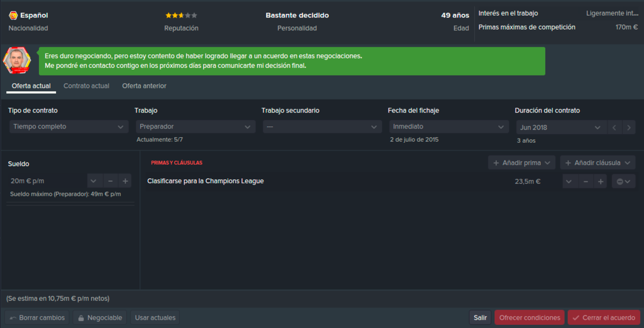Viewport: 644px width, 328px height.
Task: Open the Trabajo secundario dropdown
Action: click(x=322, y=127)
